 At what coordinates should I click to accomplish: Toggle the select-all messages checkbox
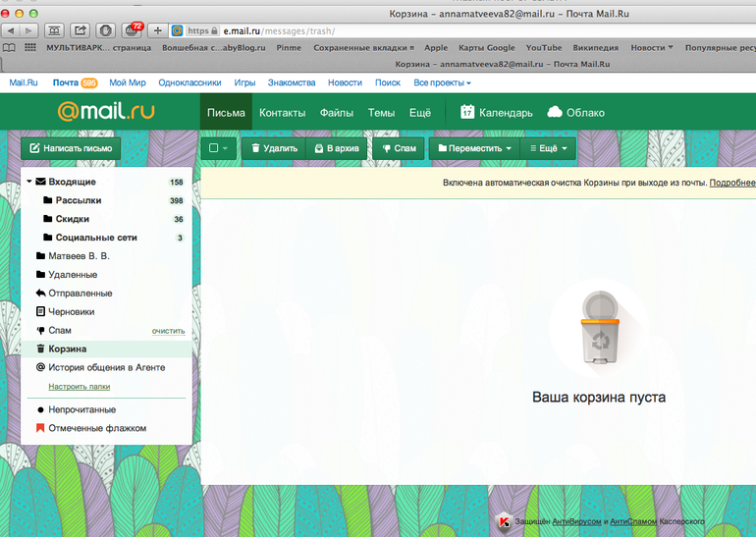(214, 148)
